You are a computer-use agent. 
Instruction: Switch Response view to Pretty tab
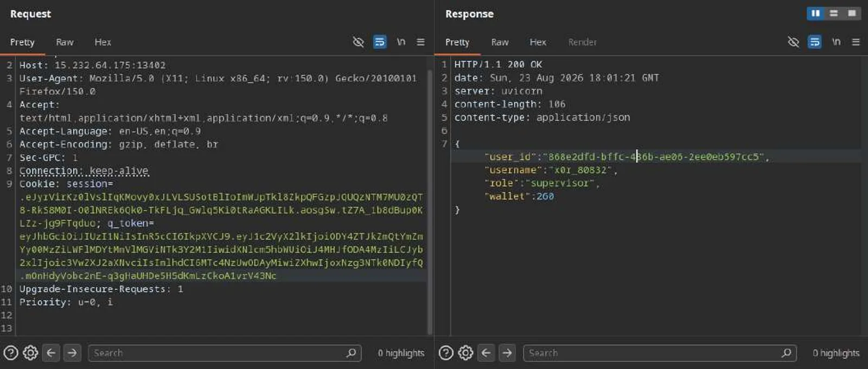[457, 42]
